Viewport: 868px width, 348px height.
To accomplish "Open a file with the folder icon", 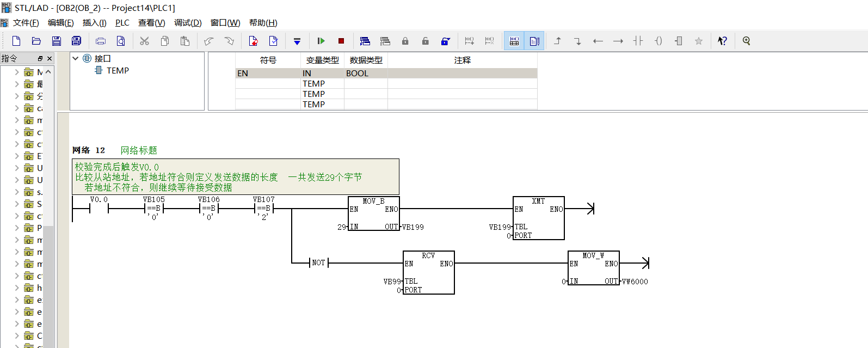I will click(x=36, y=41).
